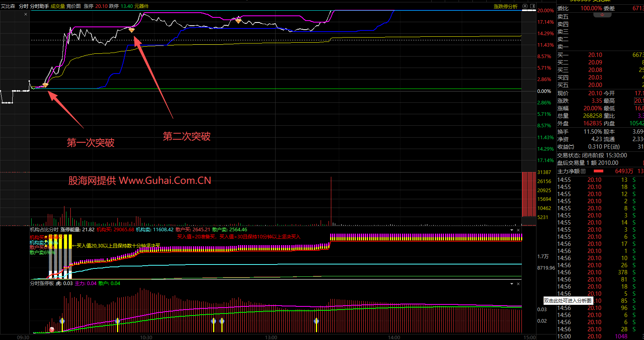Toggle the side panel layout icon
The height and width of the screenshot is (340, 644).
(x=532, y=6)
